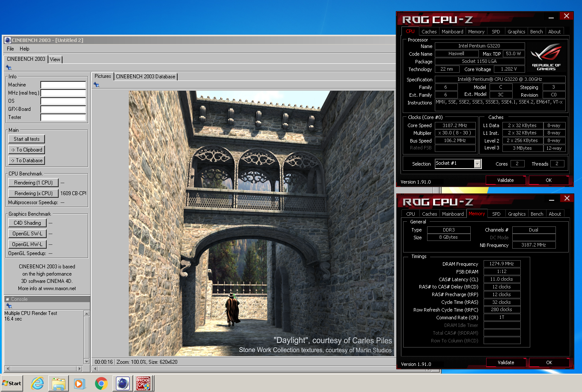This screenshot has width=582, height=392.
Task: Close the upper ROG CPU-Z window
Action: (x=566, y=16)
